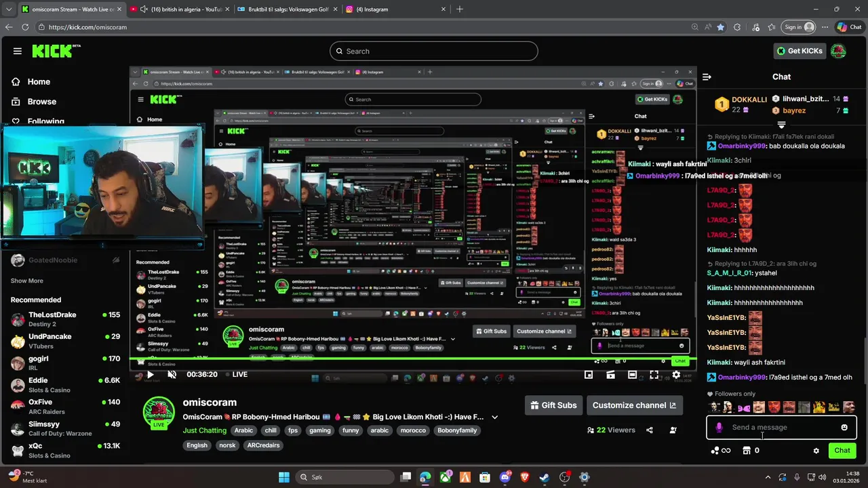Open a new browser tab

coord(459,9)
